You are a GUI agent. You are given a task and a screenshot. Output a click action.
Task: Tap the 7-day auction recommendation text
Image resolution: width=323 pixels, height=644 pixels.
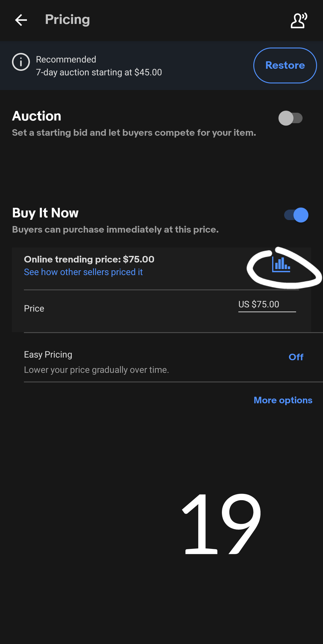click(99, 72)
